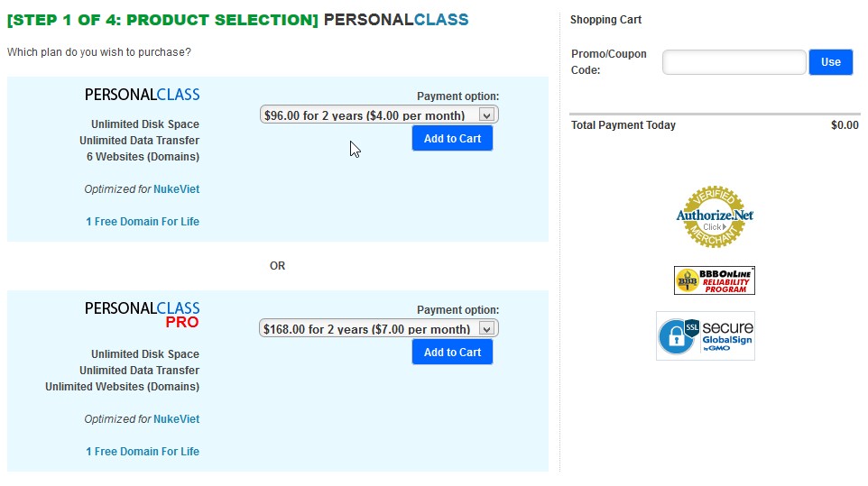
Task: Click the PersonalClass plan logo
Action: pyautogui.click(x=143, y=95)
